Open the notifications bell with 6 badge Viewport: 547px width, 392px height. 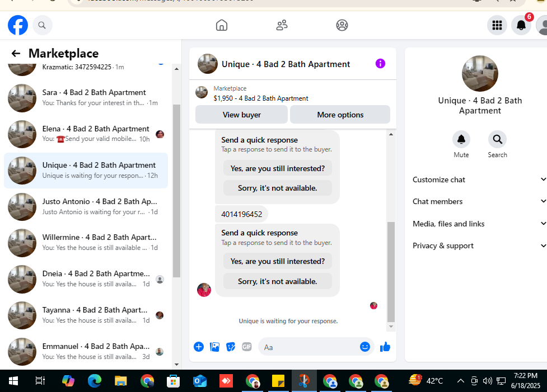521,25
